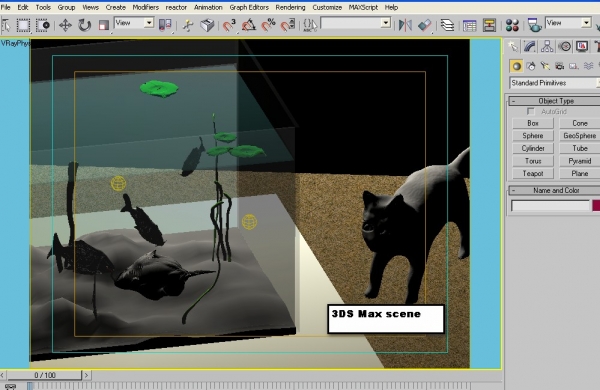
Task: Switch to the Hierarchy panel tab icon
Action: (x=547, y=47)
